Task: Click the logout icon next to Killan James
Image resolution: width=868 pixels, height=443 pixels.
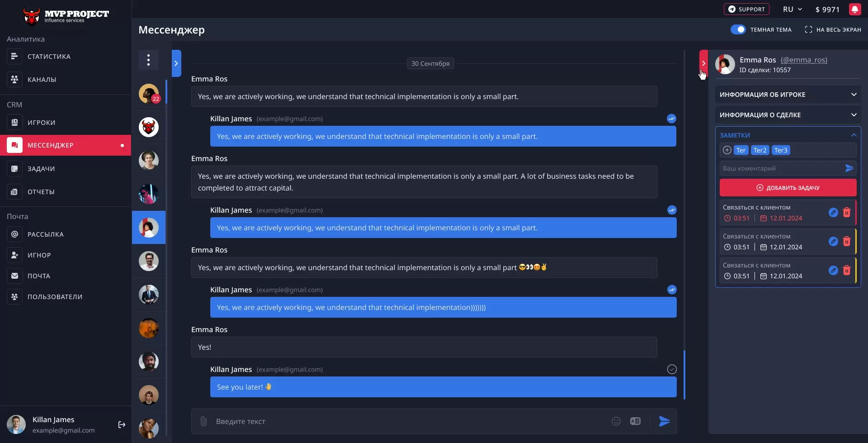Action: tap(121, 424)
